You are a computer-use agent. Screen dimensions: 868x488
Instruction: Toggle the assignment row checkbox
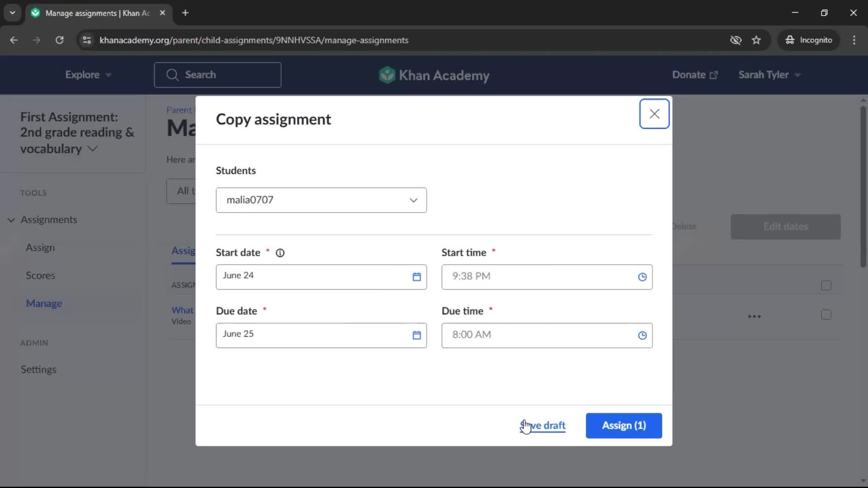click(826, 315)
